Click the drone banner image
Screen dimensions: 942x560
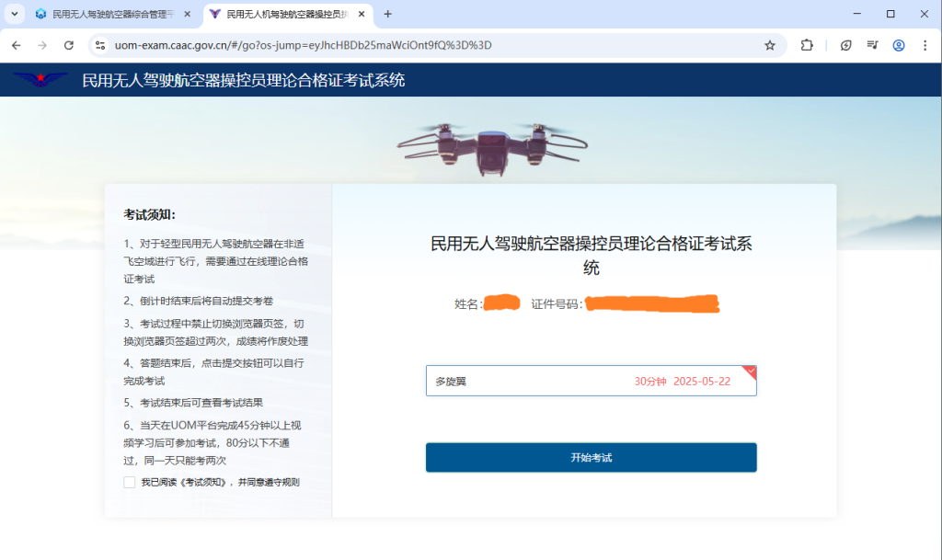click(x=490, y=148)
